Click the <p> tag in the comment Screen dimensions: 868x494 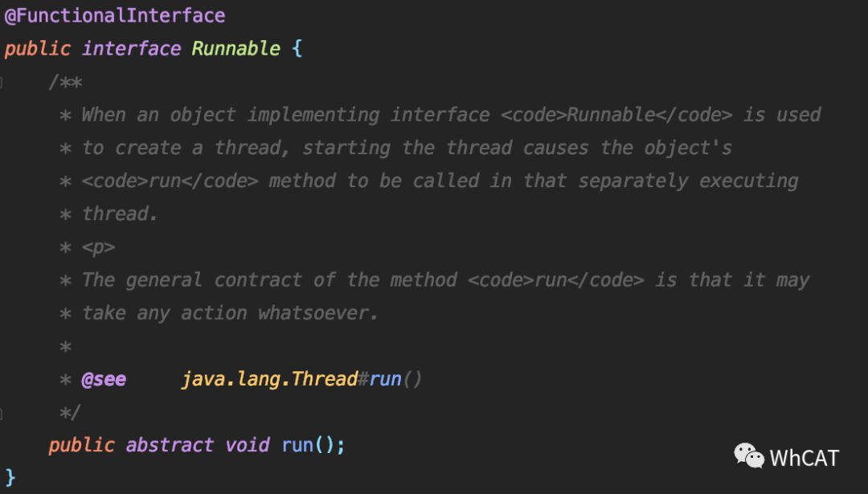tap(99, 247)
